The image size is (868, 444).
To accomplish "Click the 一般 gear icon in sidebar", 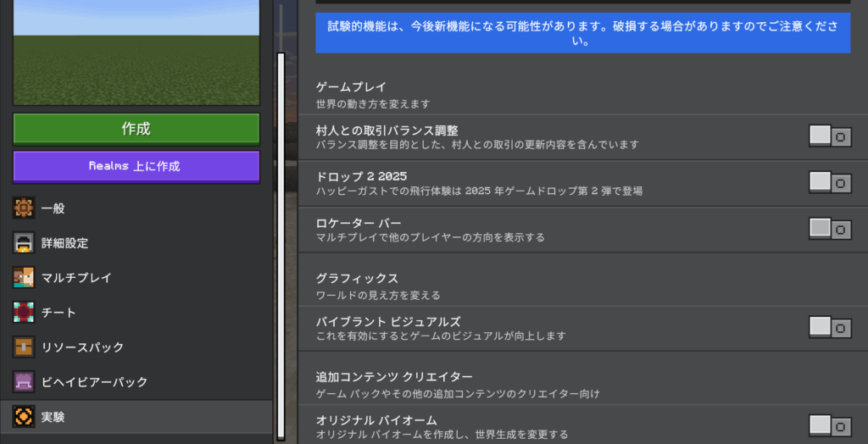I will click(24, 208).
